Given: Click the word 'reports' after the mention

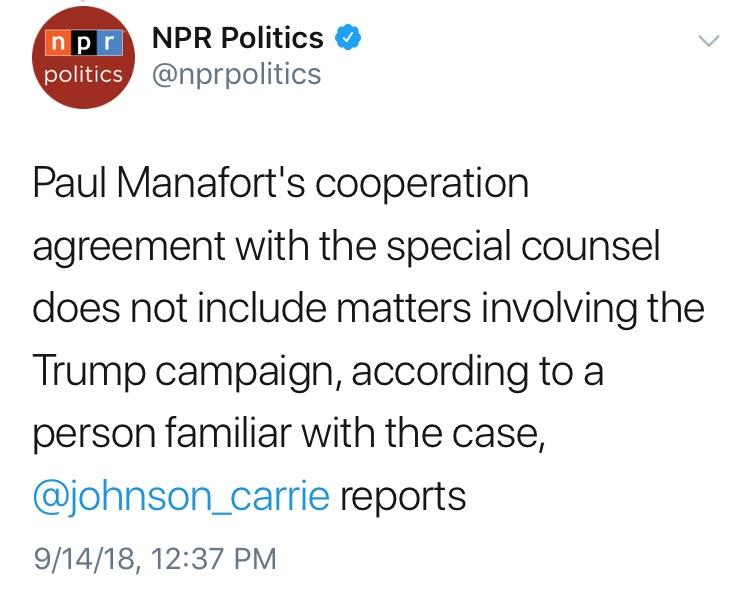Looking at the screenshot, I should tap(403, 498).
